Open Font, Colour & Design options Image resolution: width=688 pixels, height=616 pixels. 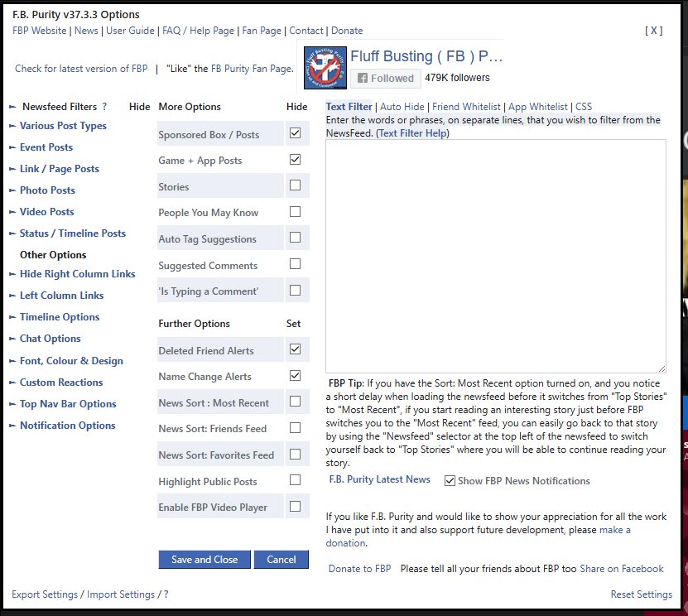coord(66,361)
